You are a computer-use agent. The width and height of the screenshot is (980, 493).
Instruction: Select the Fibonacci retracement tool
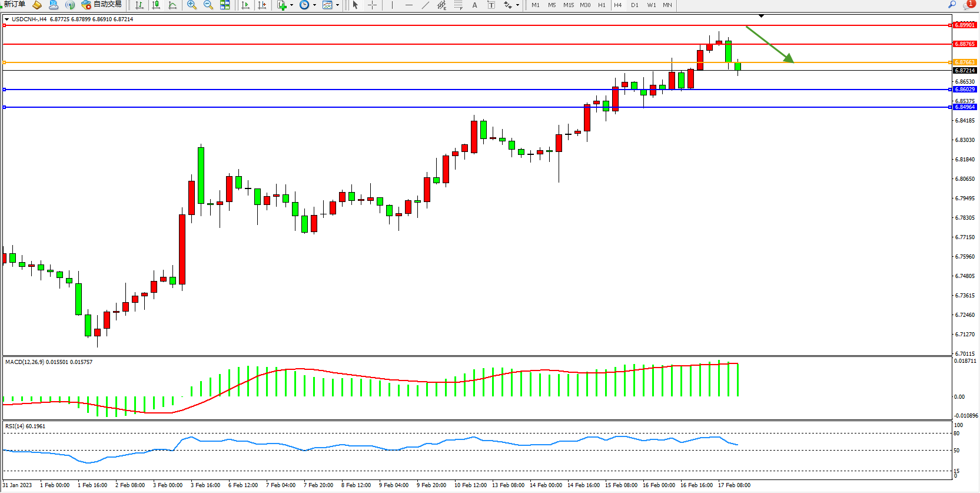point(459,5)
